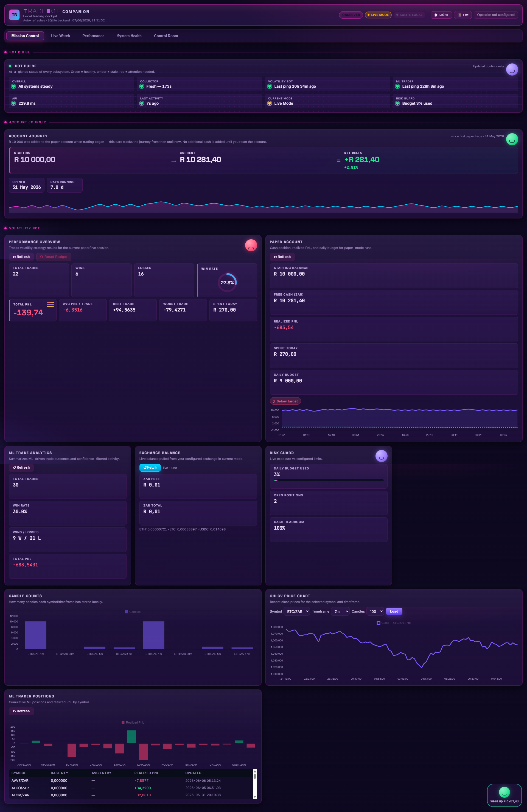527x812 pixels.
Task: Switch theme with the Light toggle
Action: point(441,15)
